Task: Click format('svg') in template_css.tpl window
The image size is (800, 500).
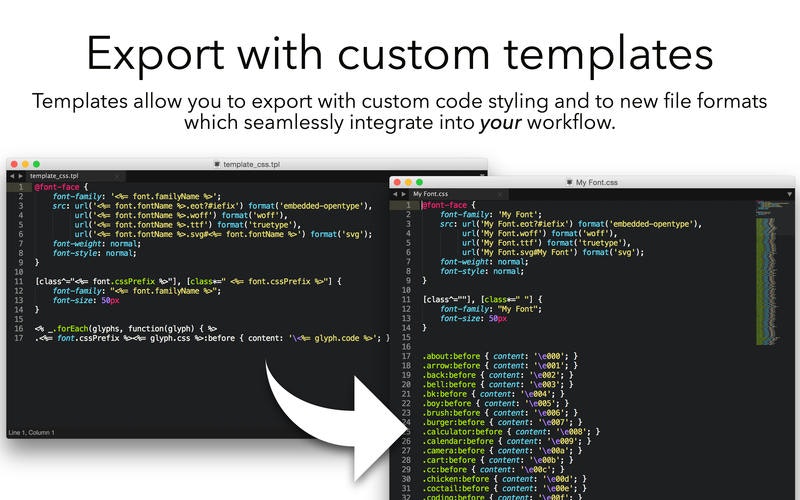Action: click(339, 235)
